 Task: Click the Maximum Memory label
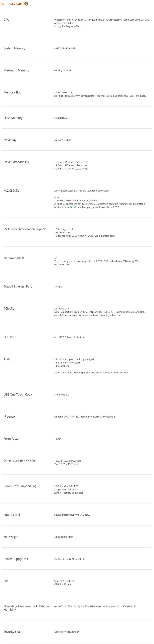(16, 71)
